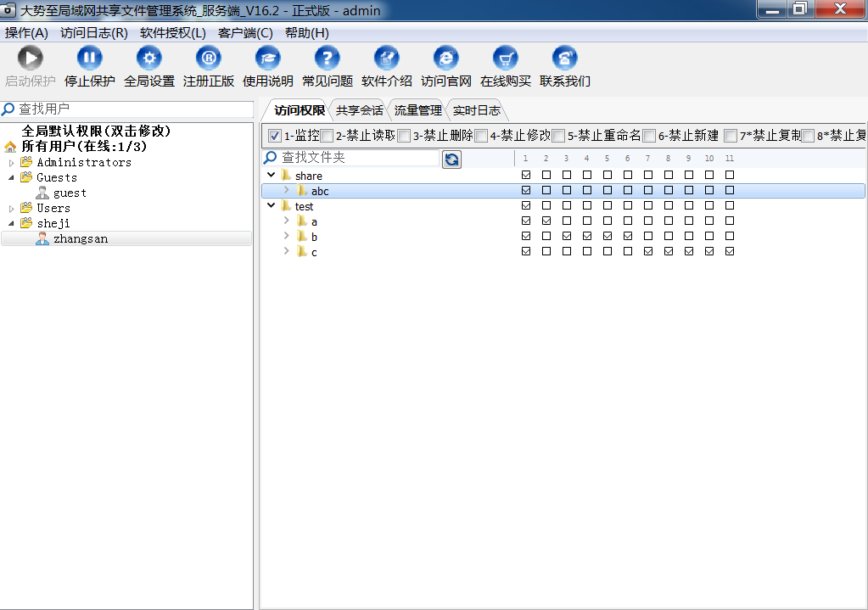Collapse the share folder tree node
The image size is (868, 610).
[271, 176]
